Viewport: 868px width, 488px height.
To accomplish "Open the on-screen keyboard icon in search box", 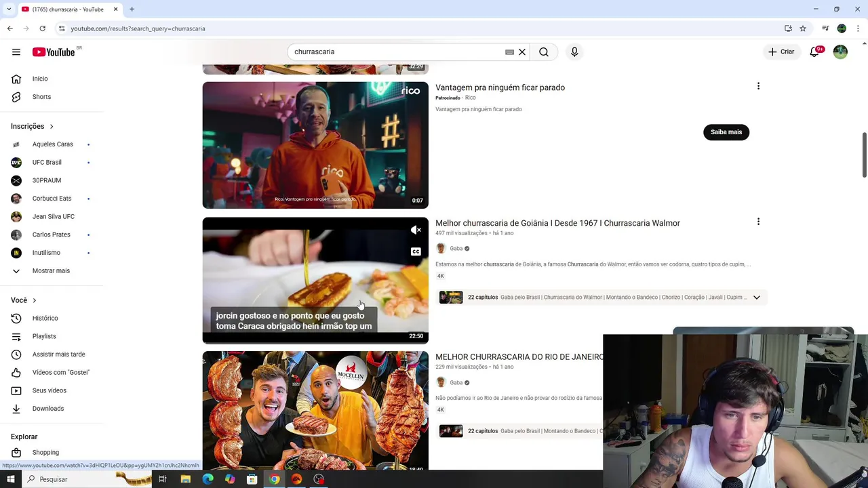I will [x=509, y=52].
